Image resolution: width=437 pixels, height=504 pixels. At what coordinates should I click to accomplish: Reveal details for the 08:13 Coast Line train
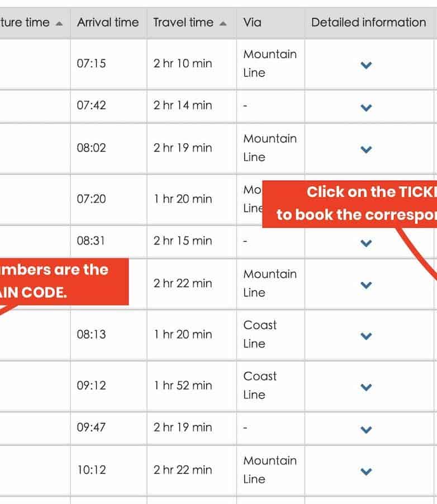pos(366,336)
